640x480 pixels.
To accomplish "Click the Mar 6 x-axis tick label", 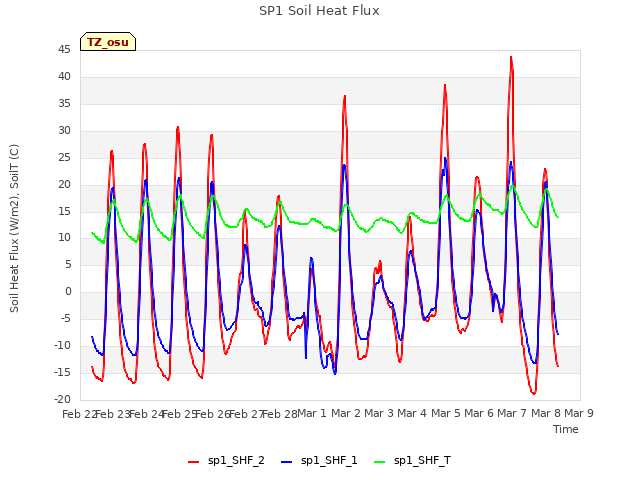I will [479, 413].
